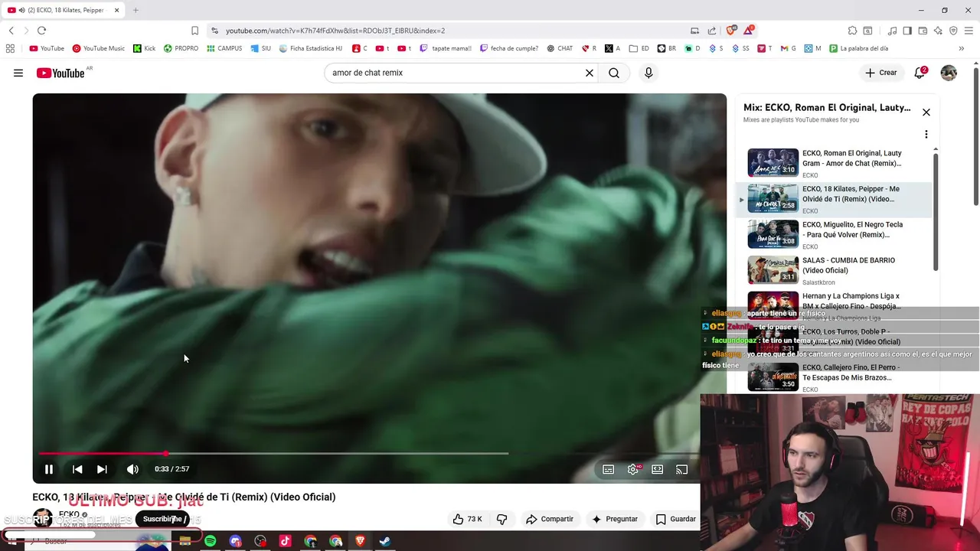Switch to theater mode view

658,469
